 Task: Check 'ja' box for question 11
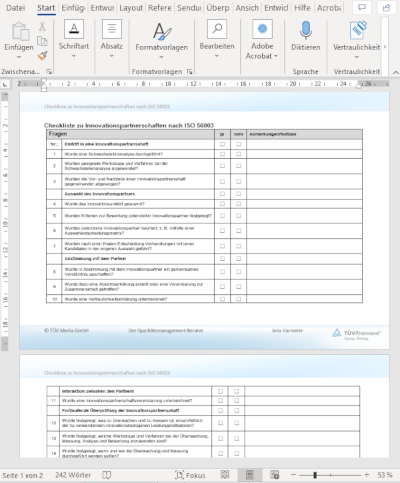coord(220,400)
